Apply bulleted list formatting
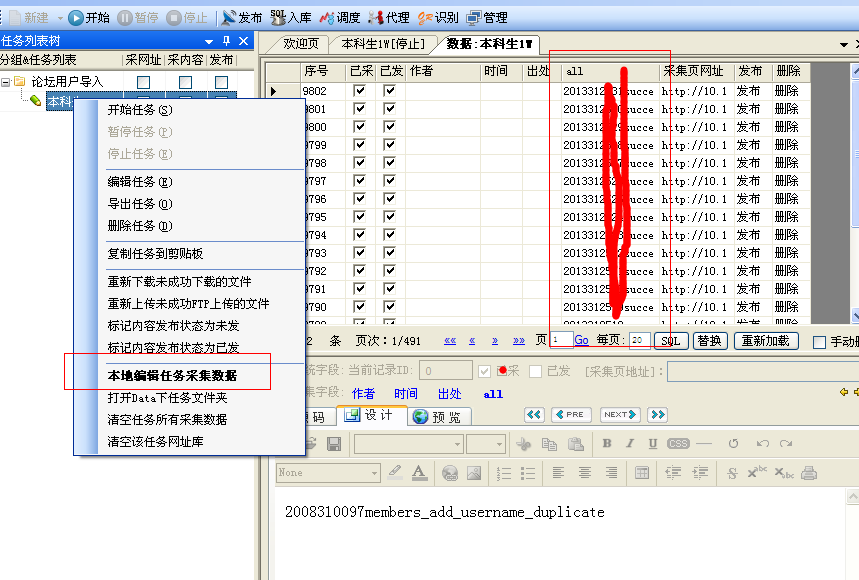Viewport: 859px width, 580px height. coord(528,473)
